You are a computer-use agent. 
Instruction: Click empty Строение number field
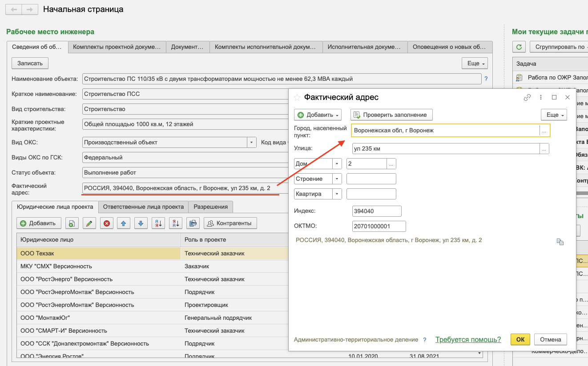click(x=371, y=179)
